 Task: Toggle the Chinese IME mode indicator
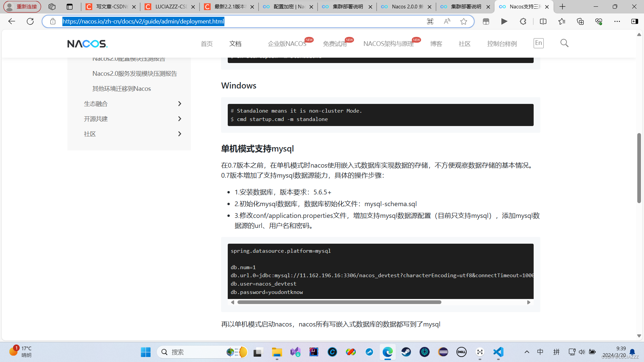click(x=540, y=352)
